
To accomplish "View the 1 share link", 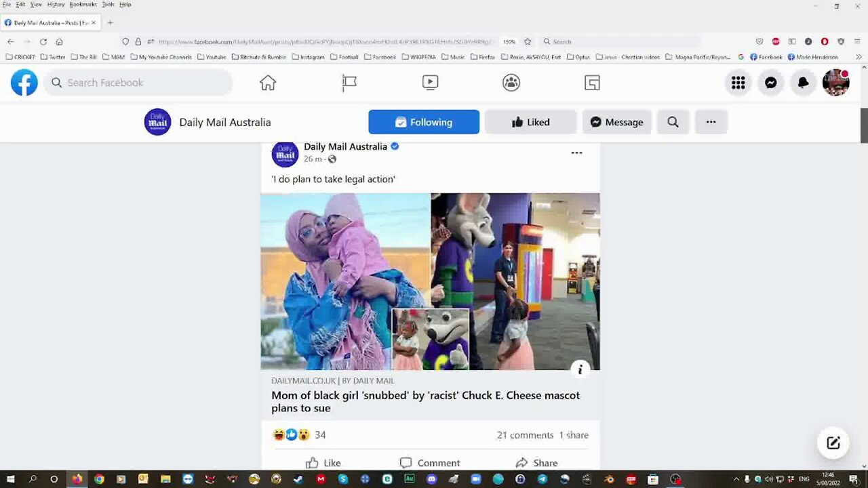I will point(574,435).
